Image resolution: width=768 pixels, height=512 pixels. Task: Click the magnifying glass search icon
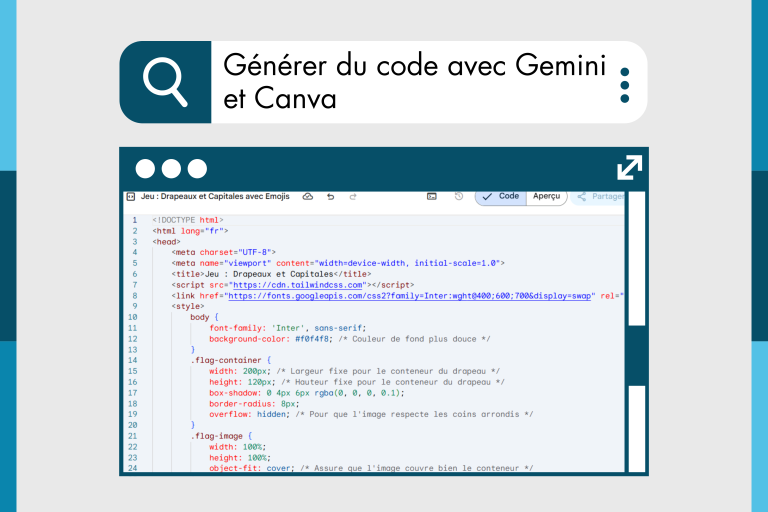165,82
